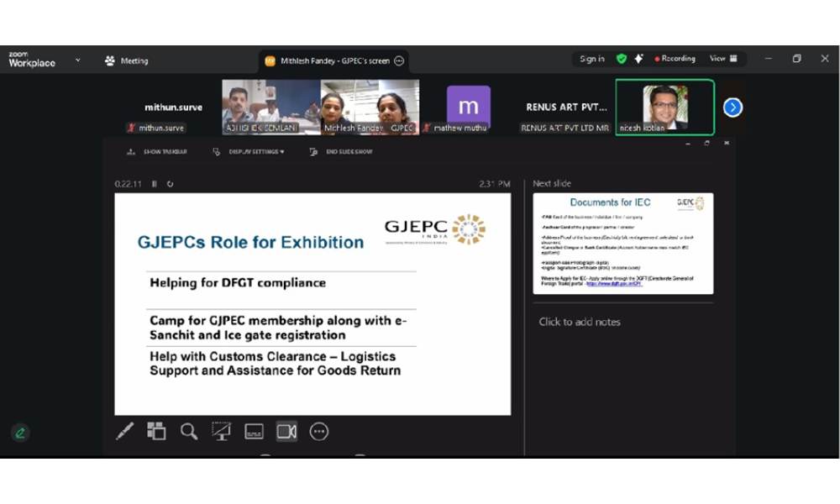This screenshot has height=504, width=840.
Task: Black out the slide show screen
Action: click(x=222, y=432)
